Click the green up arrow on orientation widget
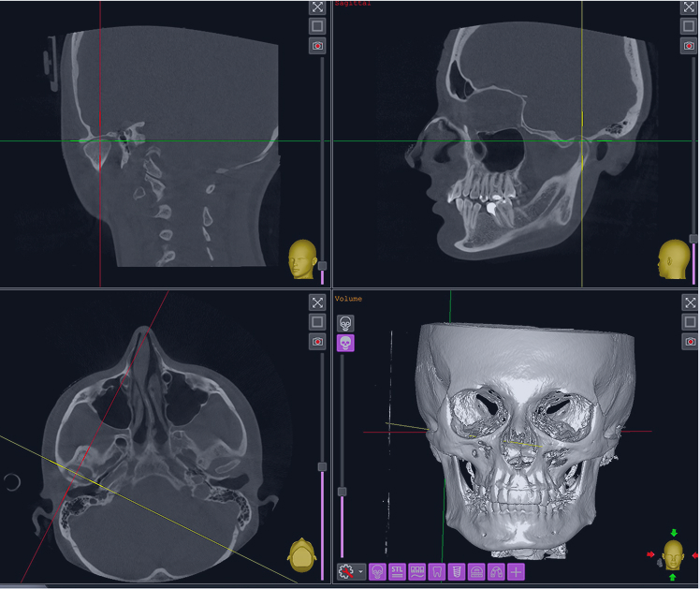The height and width of the screenshot is (589, 700). pyautogui.click(x=673, y=533)
